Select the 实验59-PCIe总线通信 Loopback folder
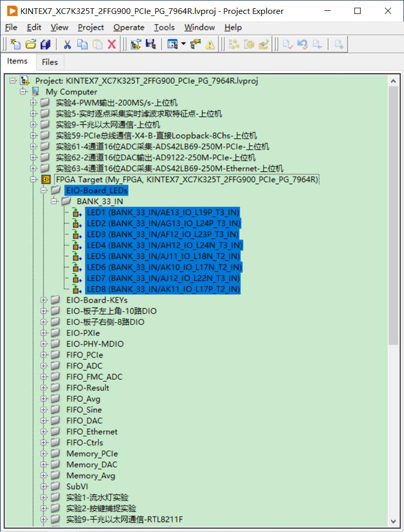 point(156,136)
